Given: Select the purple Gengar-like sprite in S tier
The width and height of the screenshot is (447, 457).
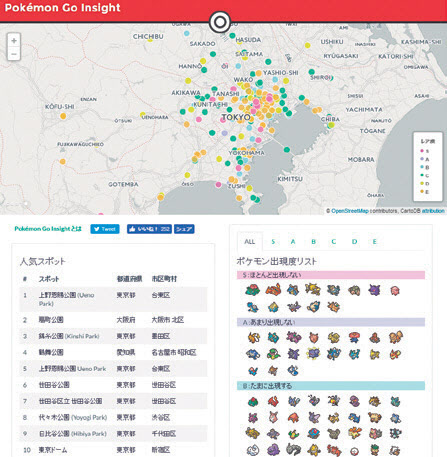Looking at the screenshot, I should (x=374, y=290).
